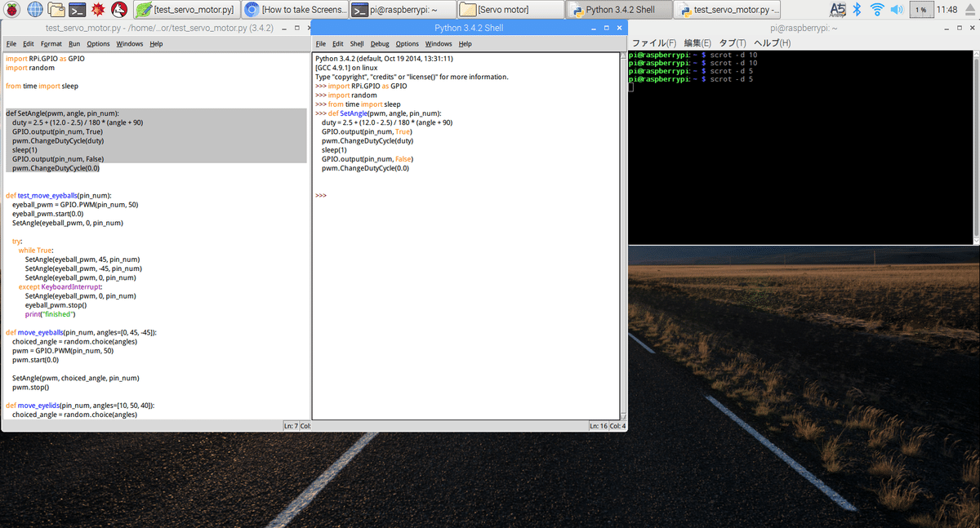980x528 pixels.
Task: Open ヘルプ(H) menu in the terminal
Action: click(x=772, y=42)
